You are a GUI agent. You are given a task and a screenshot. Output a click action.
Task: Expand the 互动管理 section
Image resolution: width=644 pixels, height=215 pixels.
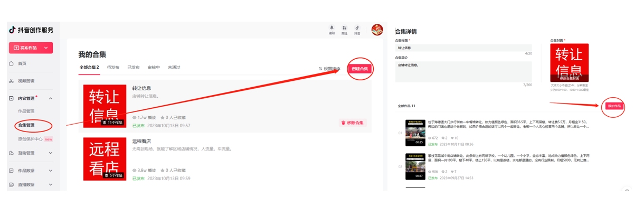(51, 153)
